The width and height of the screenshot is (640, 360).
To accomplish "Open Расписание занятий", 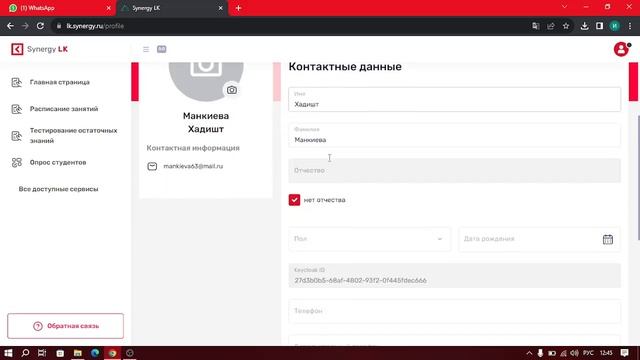I will point(64,109).
